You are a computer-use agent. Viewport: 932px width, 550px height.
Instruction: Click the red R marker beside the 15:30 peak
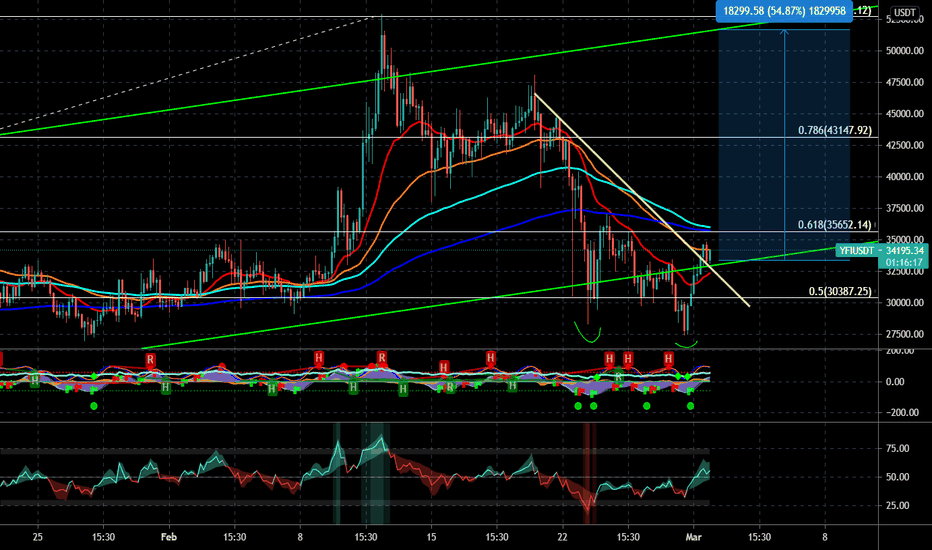point(382,358)
